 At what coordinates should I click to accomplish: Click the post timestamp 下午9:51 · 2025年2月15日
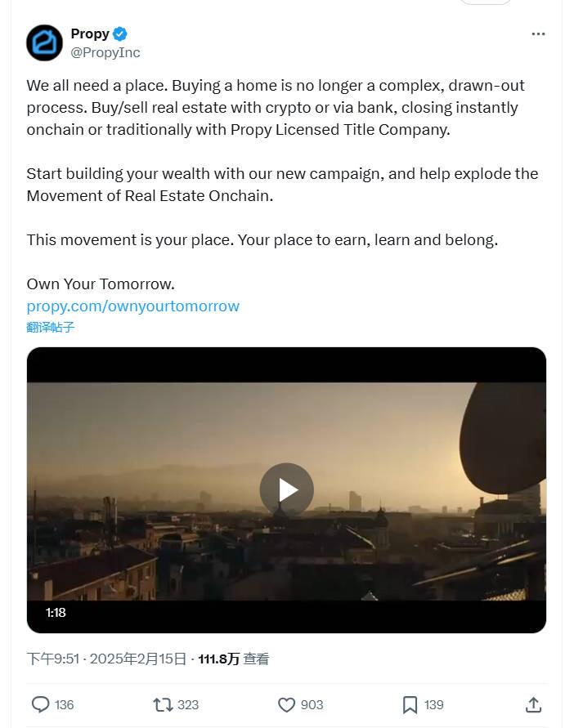click(x=106, y=659)
